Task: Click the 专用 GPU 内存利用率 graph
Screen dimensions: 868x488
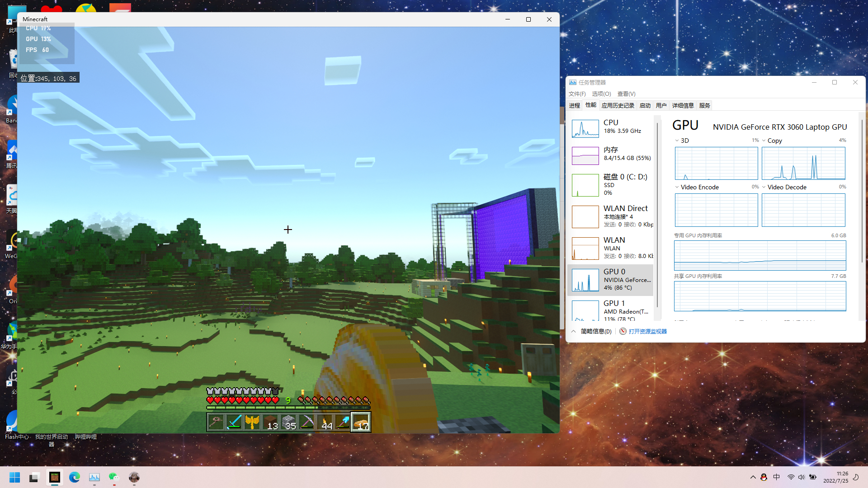Action: (x=760, y=256)
